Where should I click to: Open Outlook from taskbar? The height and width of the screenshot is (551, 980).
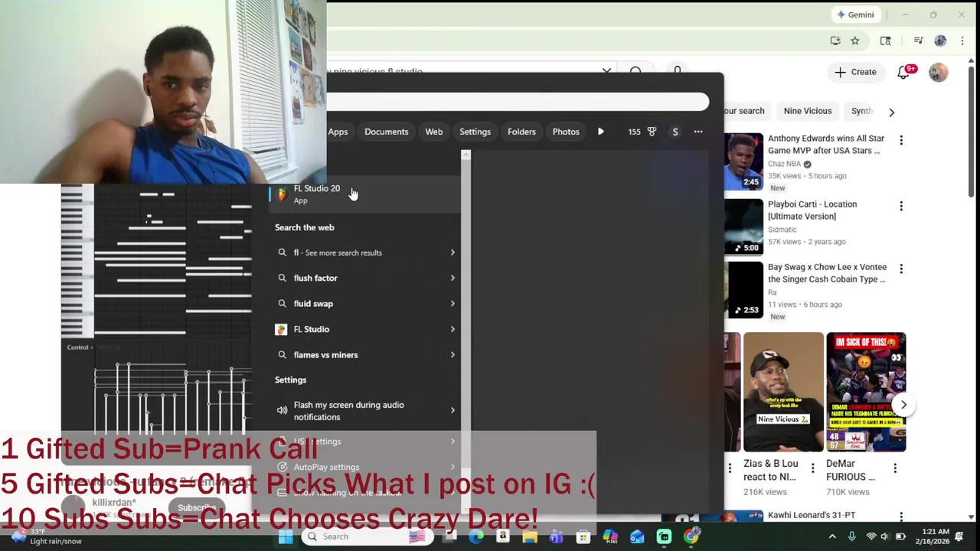[637, 537]
